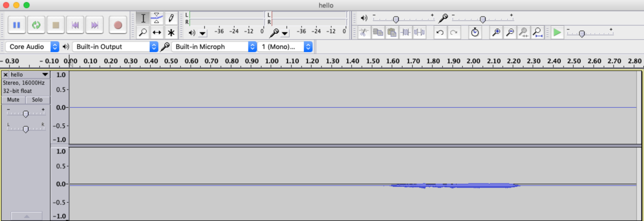The height and width of the screenshot is (221, 644).
Task: Click the green loop play button
Action: click(x=36, y=25)
